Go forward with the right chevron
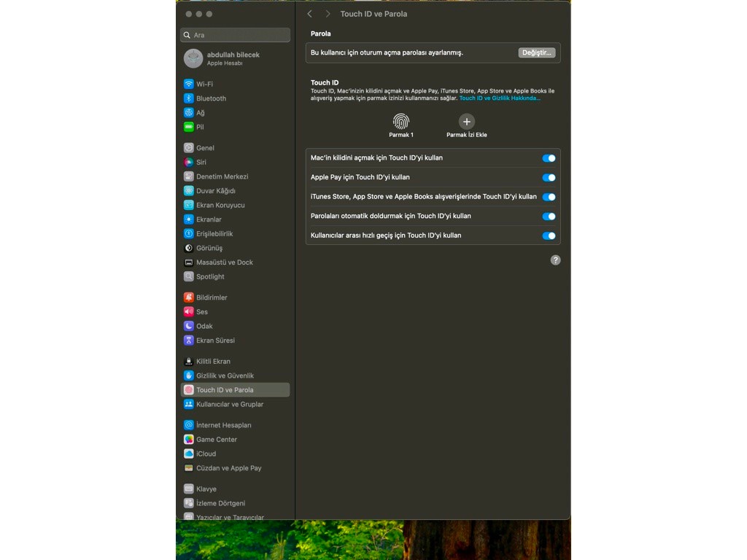The height and width of the screenshot is (560, 747). click(328, 14)
